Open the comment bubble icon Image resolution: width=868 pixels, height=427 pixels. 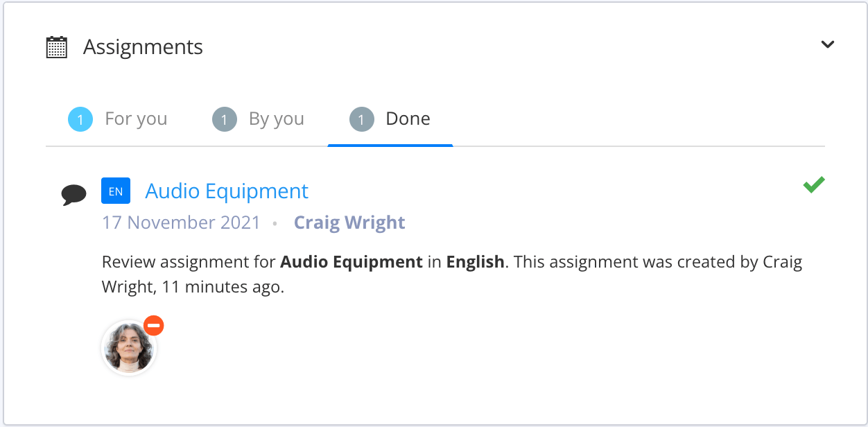coord(74,195)
